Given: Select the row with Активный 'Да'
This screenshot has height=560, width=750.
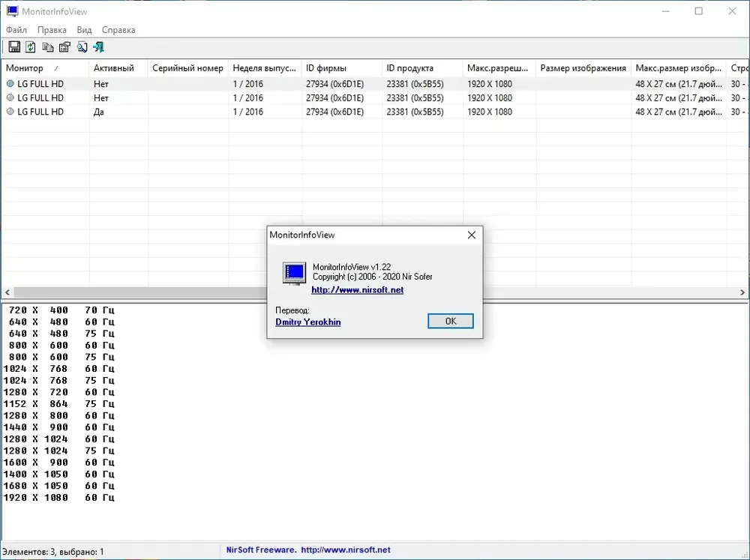Looking at the screenshot, I should [375, 112].
